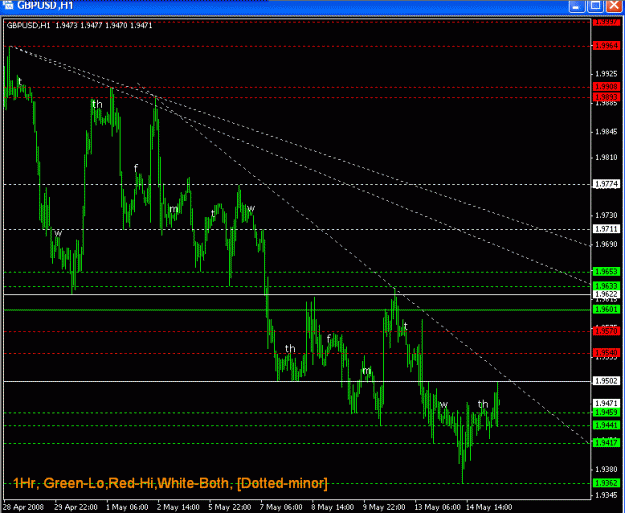Close the GBPUSD,H1 chart window
This screenshot has width=625, height=513.
click(614, 6)
